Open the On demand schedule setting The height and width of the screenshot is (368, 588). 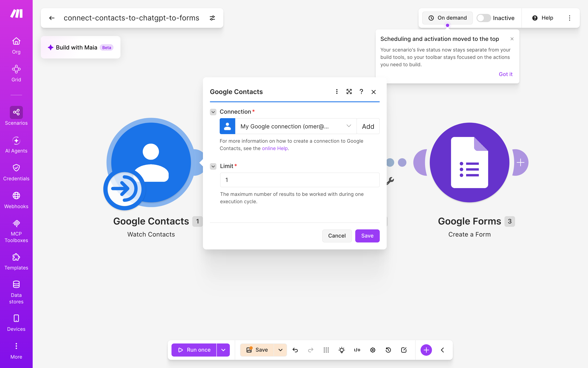pos(447,18)
